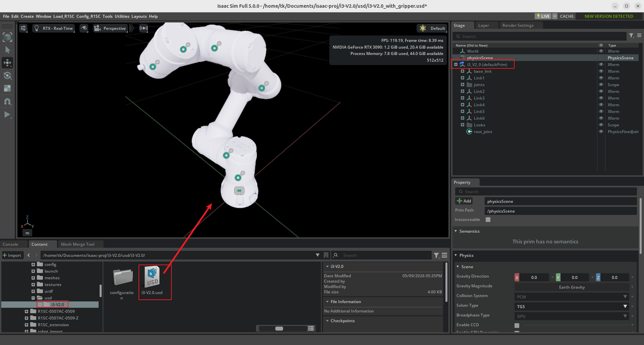Open the viewport show/hide eye menu
Screen dimensions: 644x345
tap(84, 28)
